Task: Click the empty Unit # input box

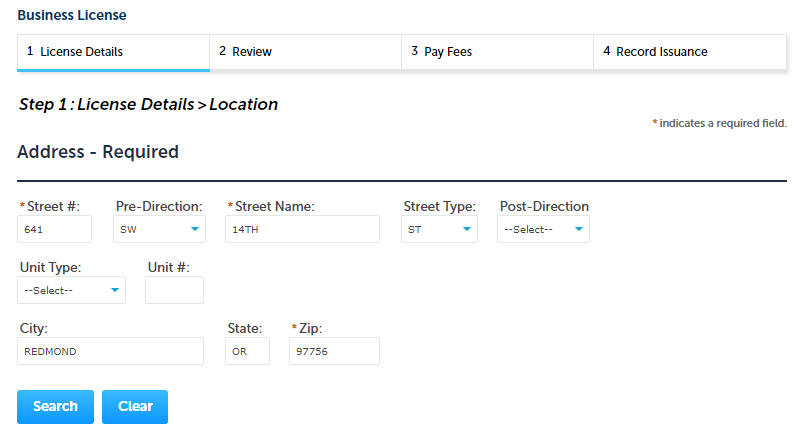Action: point(174,290)
